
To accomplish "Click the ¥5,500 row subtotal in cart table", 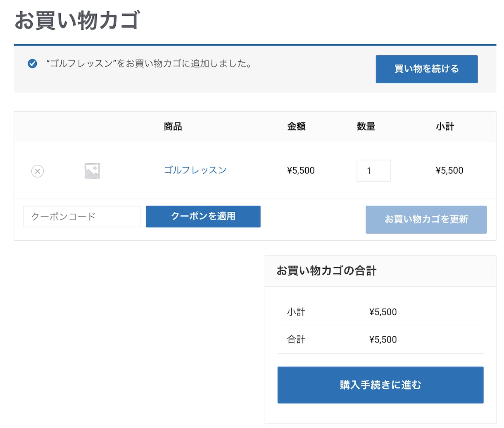I will pyautogui.click(x=449, y=170).
